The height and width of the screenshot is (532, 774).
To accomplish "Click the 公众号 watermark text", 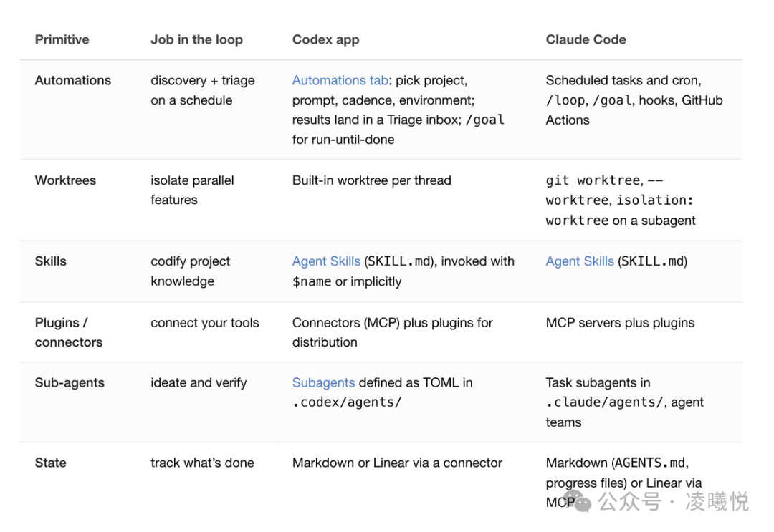I will click(629, 501).
